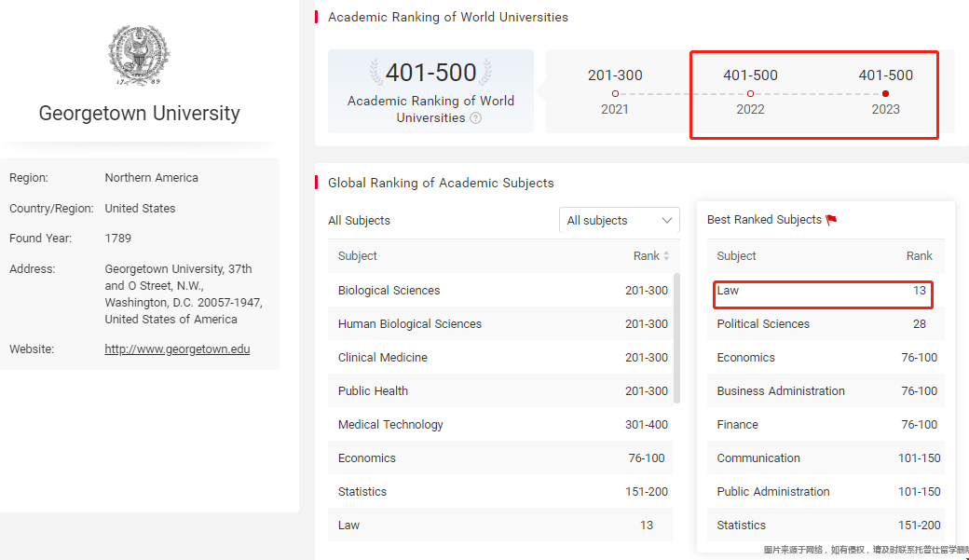Screen dimensions: 969x560
Task: Select the Clinical Medicine row
Action: (x=500, y=357)
